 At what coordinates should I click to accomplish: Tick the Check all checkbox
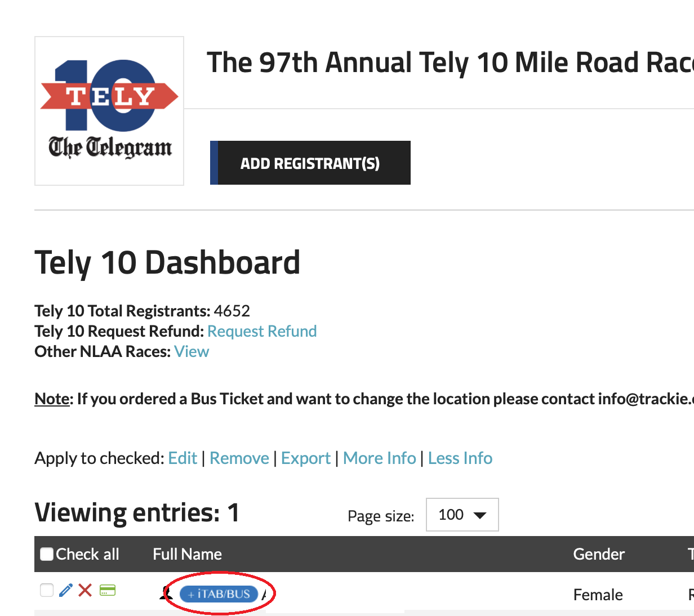pos(47,554)
